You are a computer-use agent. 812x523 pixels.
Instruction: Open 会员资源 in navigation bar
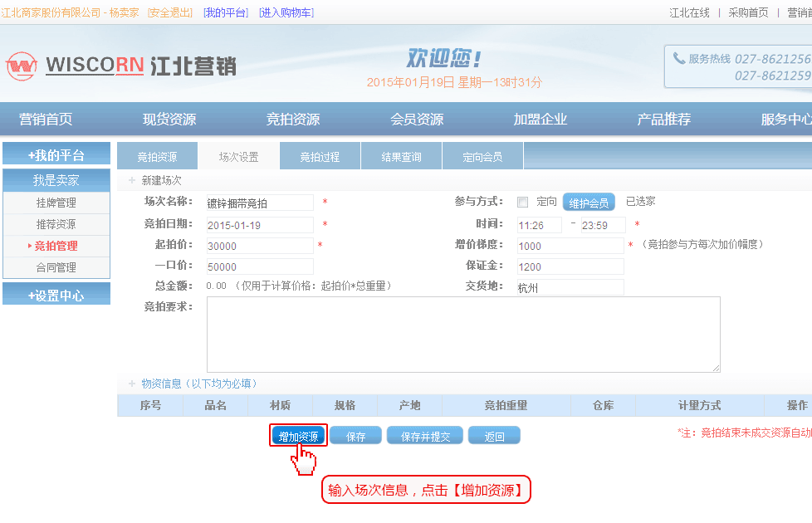pyautogui.click(x=417, y=119)
